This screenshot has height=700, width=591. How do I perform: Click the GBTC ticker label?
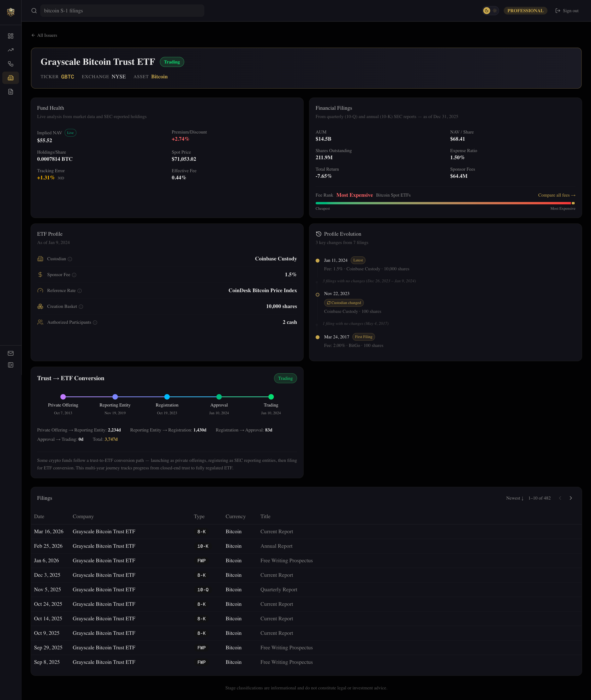(x=67, y=77)
